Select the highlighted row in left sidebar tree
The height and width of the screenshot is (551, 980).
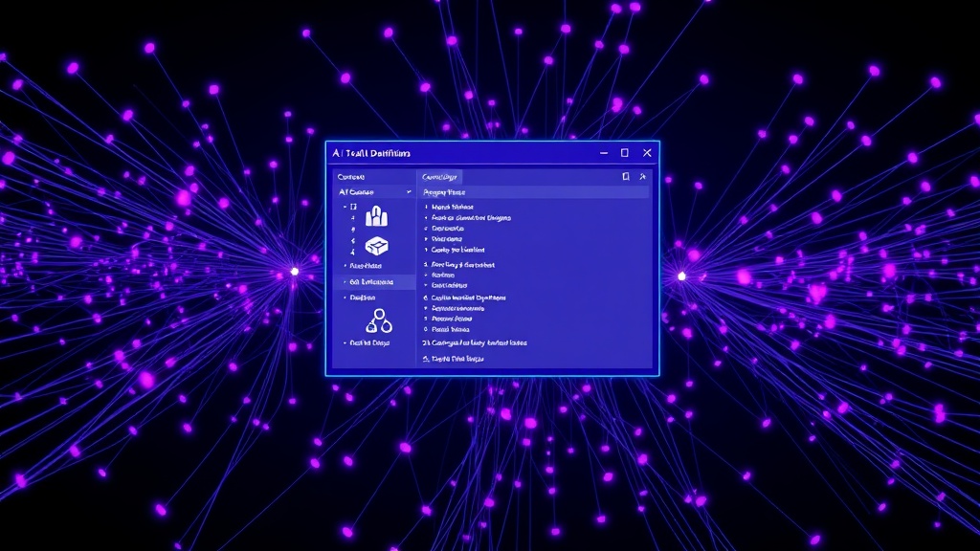[x=374, y=282]
